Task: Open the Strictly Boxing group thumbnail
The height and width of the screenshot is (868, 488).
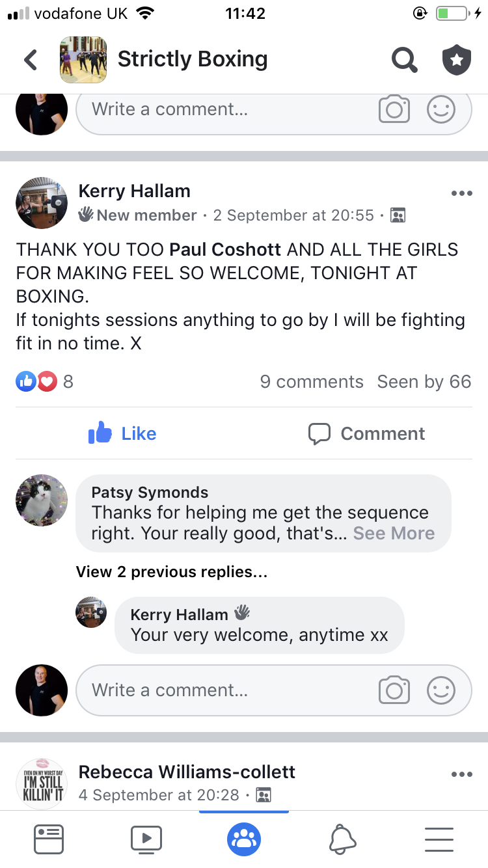Action: pyautogui.click(x=83, y=60)
